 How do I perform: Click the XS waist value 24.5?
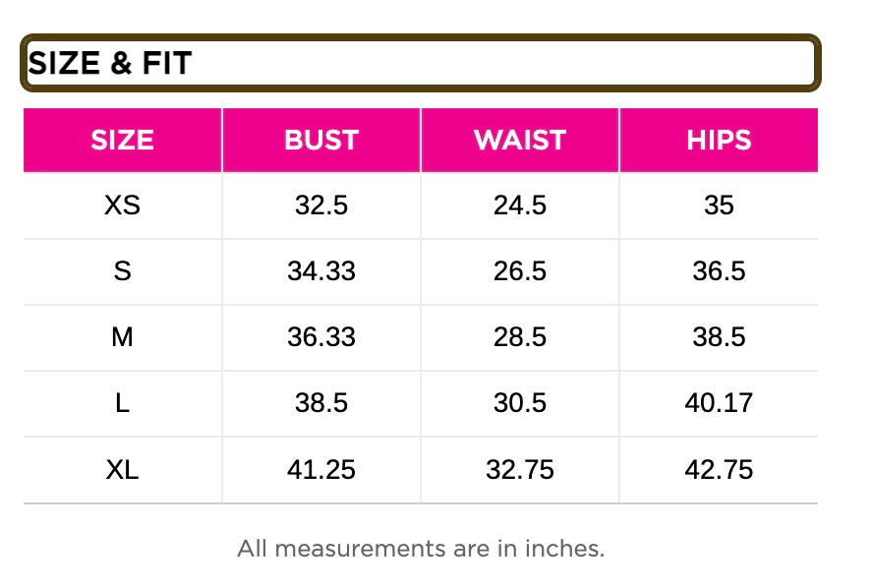click(x=520, y=206)
